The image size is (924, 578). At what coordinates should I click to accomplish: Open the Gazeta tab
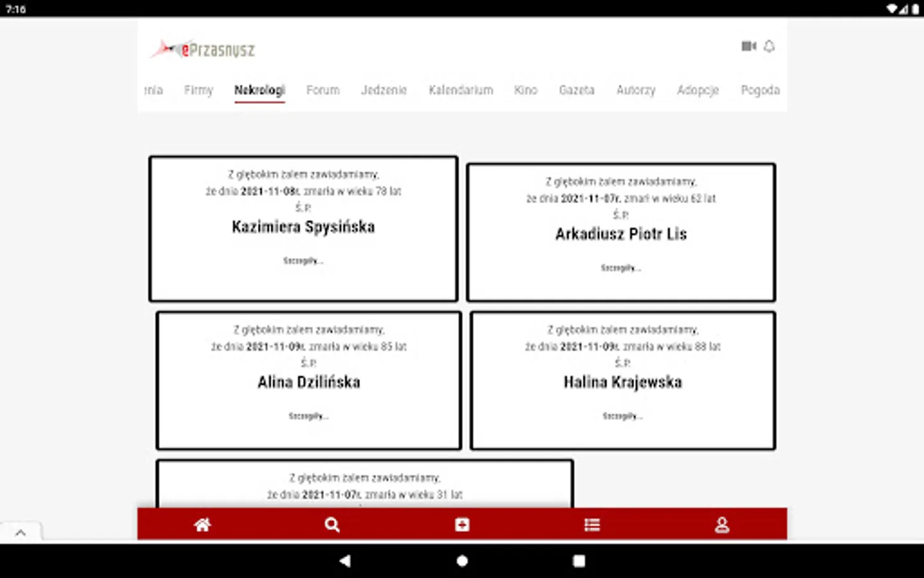[x=577, y=90]
